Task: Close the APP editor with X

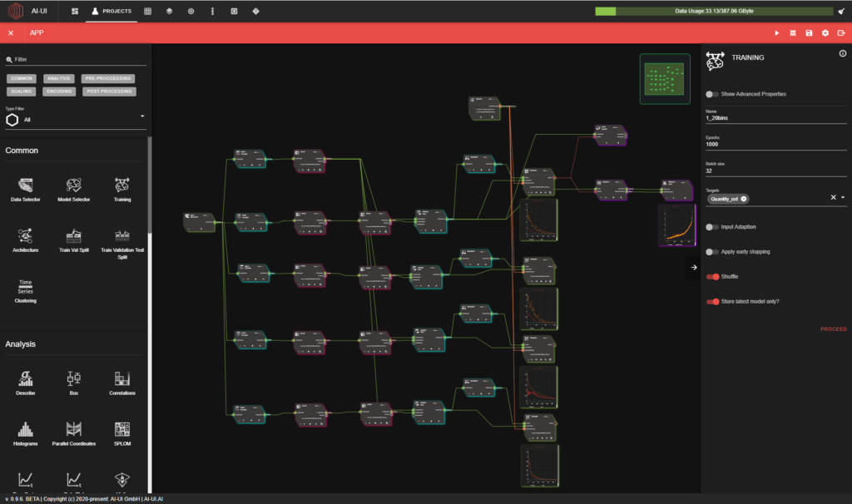Action: (x=11, y=33)
